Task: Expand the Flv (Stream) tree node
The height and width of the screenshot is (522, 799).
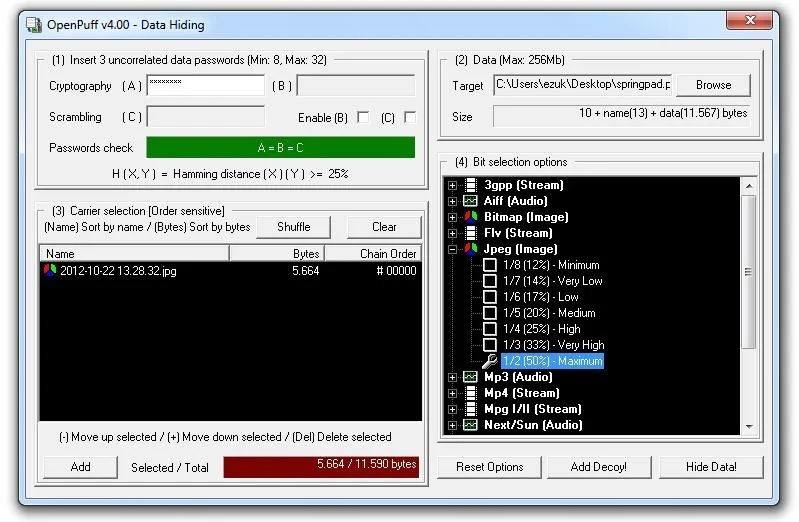Action: [452, 233]
